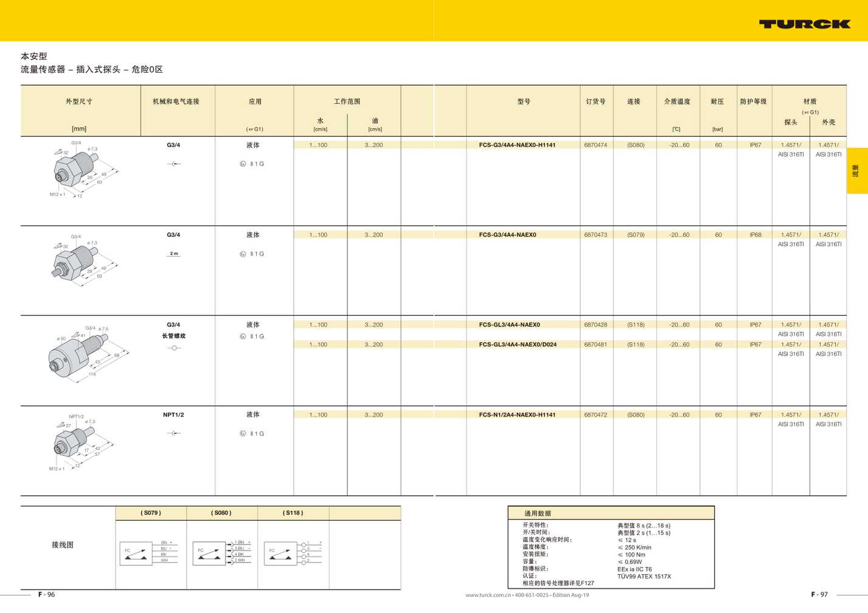Select model FCS-GL3/4A4-NAEX0
This screenshot has width=868, height=613.
coord(509,325)
